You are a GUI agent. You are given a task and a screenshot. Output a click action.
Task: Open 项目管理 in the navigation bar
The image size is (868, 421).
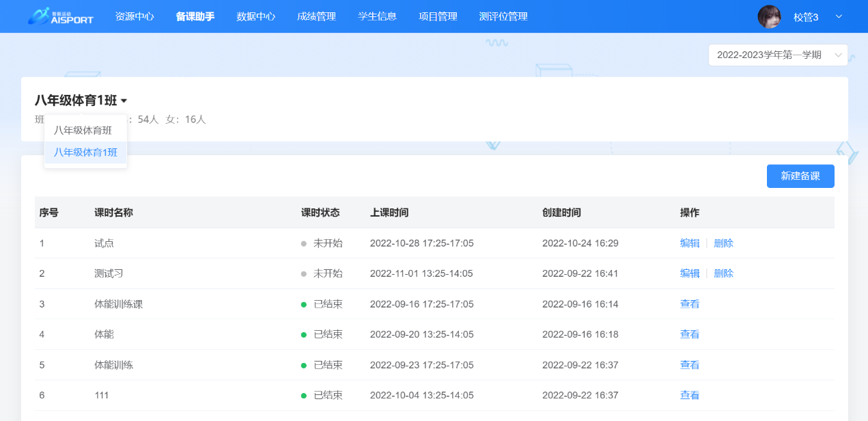coord(438,16)
